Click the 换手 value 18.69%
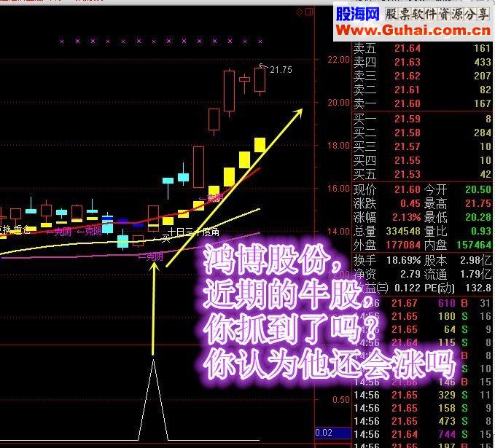The height and width of the screenshot is (448, 495). [403, 261]
